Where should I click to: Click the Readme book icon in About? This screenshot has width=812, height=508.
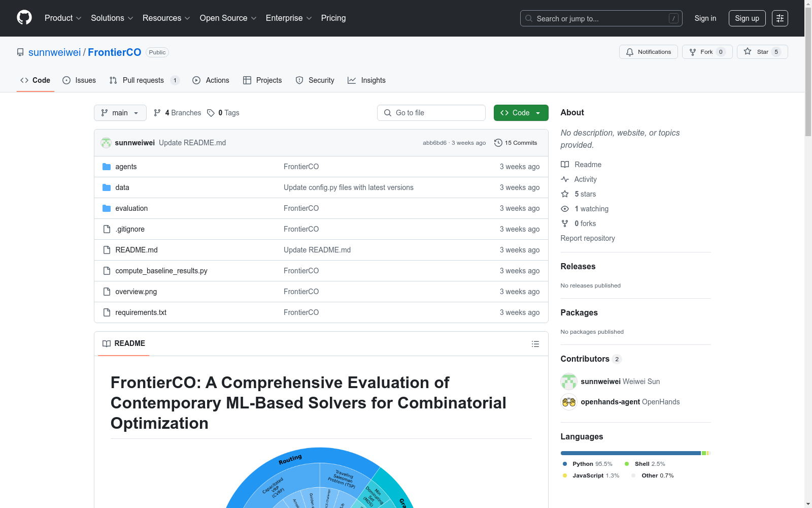565,165
